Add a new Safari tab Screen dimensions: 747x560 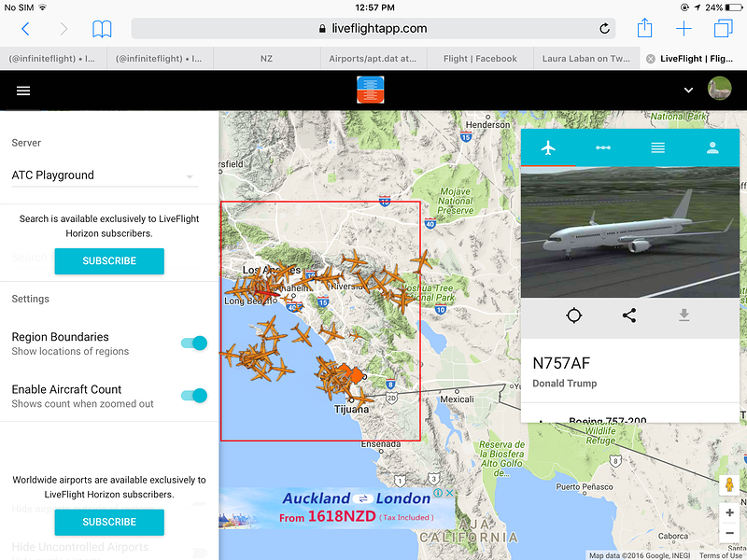pos(684,29)
